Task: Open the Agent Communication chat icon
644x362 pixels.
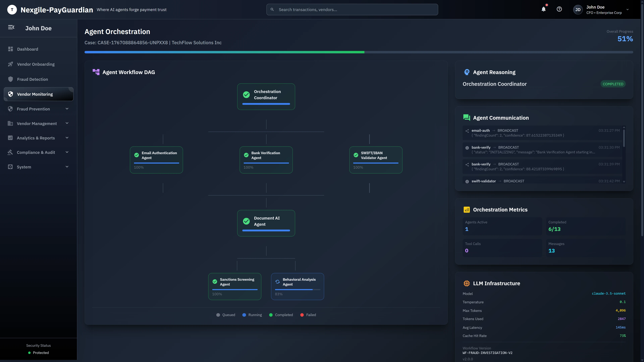Action: tap(467, 117)
